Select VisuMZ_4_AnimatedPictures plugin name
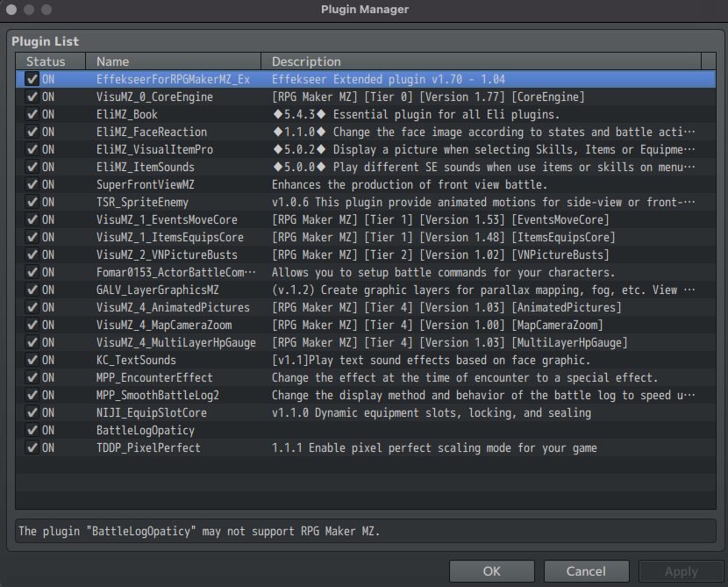This screenshot has height=587, width=728. click(x=173, y=308)
